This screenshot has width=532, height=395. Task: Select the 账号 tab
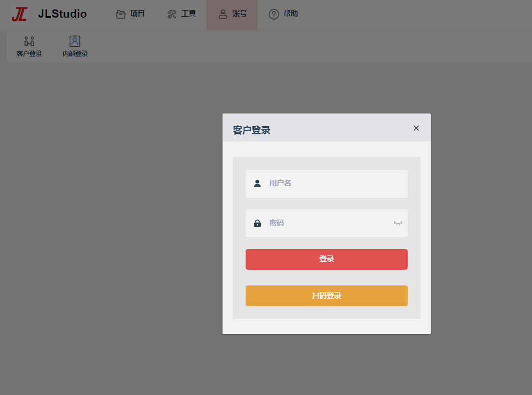(232, 15)
